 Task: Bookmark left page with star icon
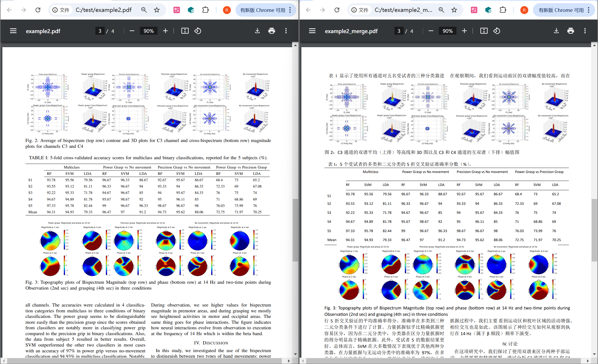[x=157, y=10]
